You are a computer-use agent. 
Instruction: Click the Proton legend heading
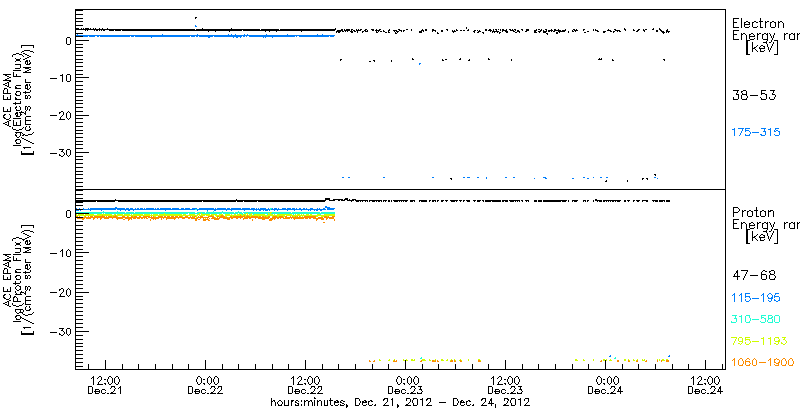click(754, 212)
